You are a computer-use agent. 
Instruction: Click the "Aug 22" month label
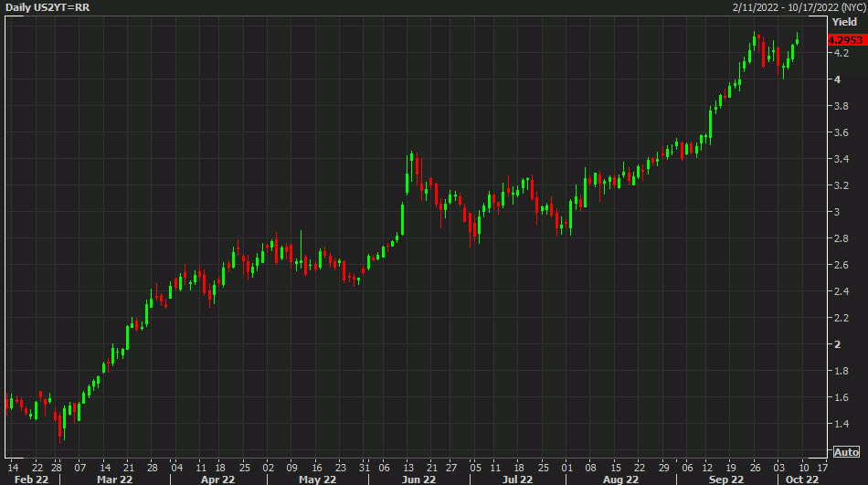click(620, 480)
